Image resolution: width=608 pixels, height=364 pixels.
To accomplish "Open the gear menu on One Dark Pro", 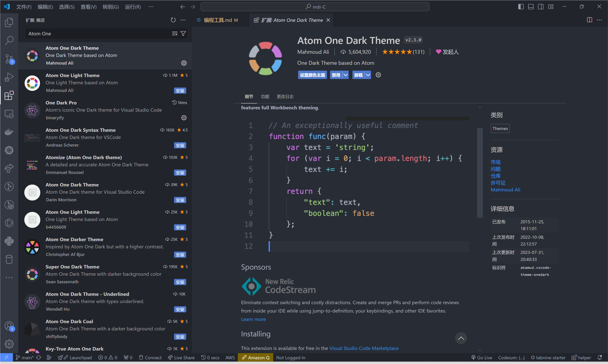I will 184,118.
